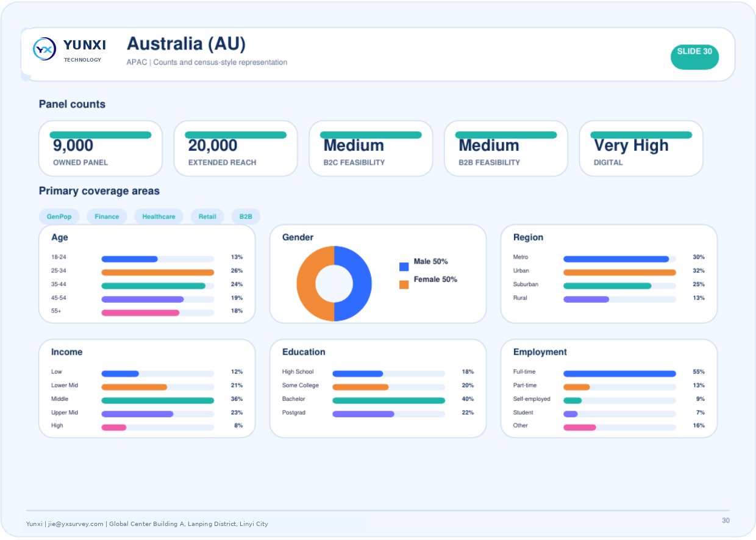
Task: Click the Yunxi YX logo icon
Action: (x=45, y=49)
